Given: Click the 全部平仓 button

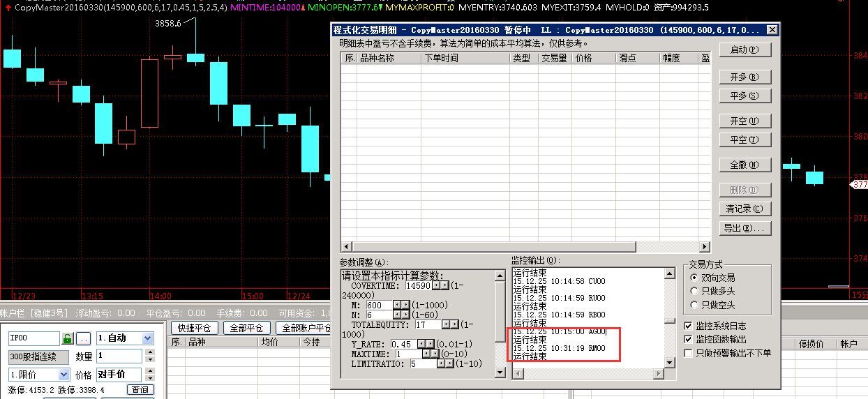Looking at the screenshot, I should tap(246, 329).
